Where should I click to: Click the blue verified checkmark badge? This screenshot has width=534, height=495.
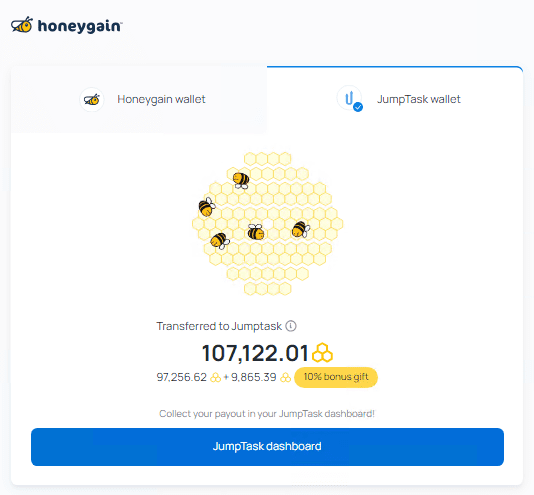pos(358,107)
